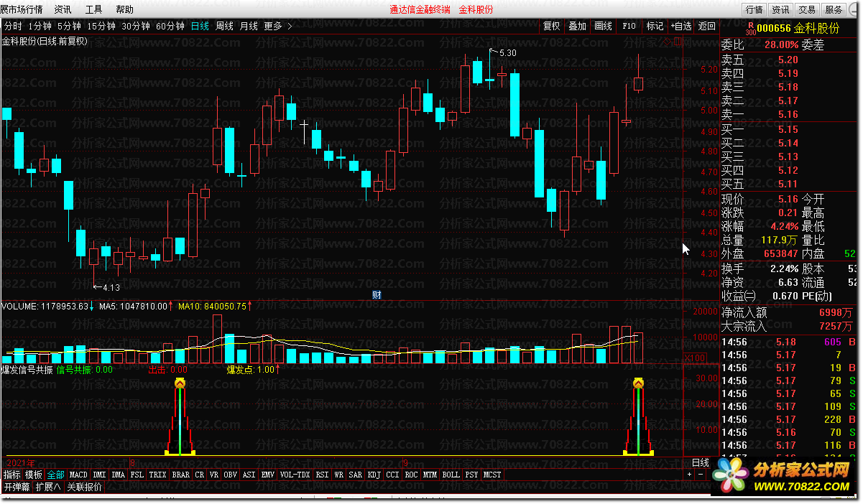Select the 模板 template tab

point(34,475)
